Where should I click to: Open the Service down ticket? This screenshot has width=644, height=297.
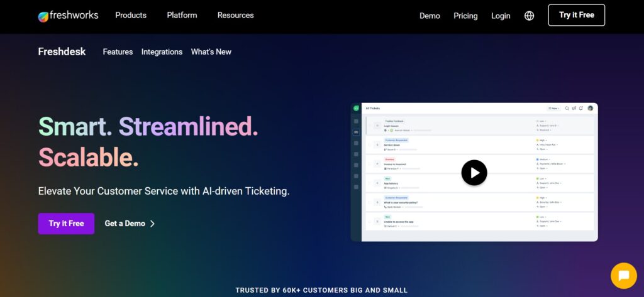coord(391,145)
